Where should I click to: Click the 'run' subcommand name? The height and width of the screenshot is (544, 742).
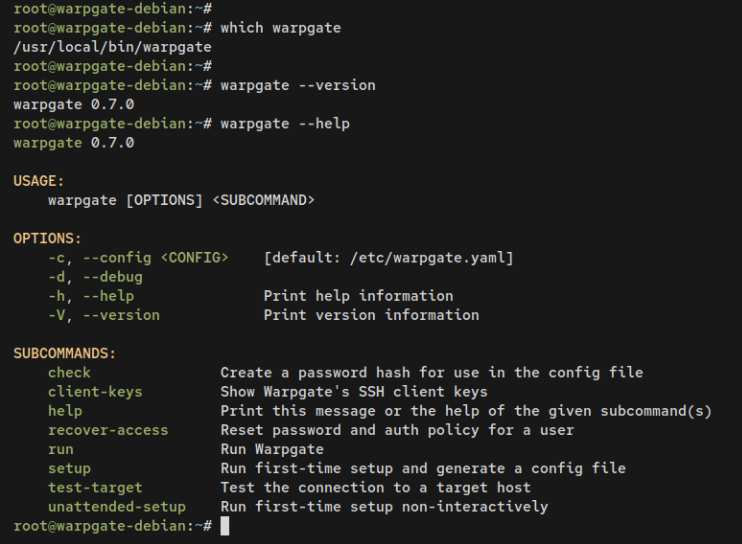60,449
